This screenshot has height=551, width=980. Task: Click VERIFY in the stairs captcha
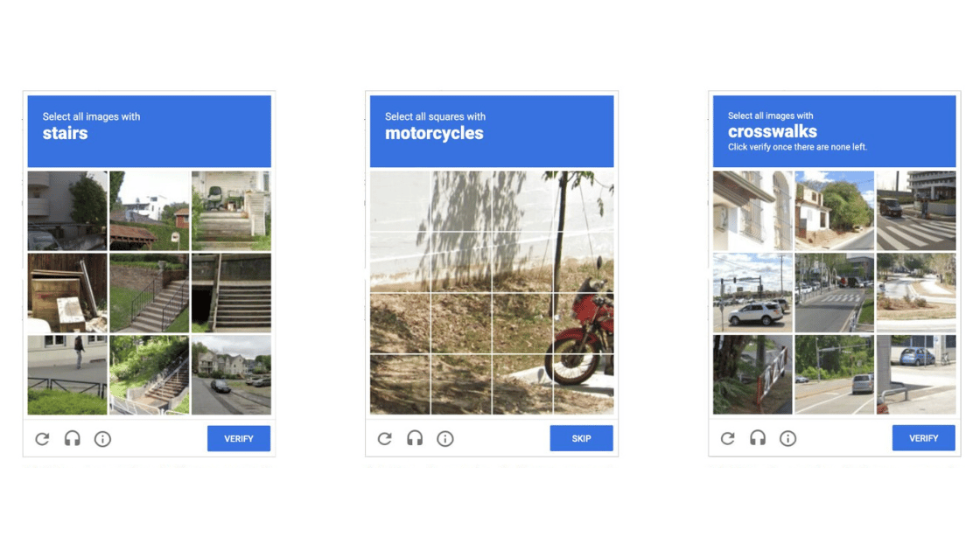pos(239,438)
